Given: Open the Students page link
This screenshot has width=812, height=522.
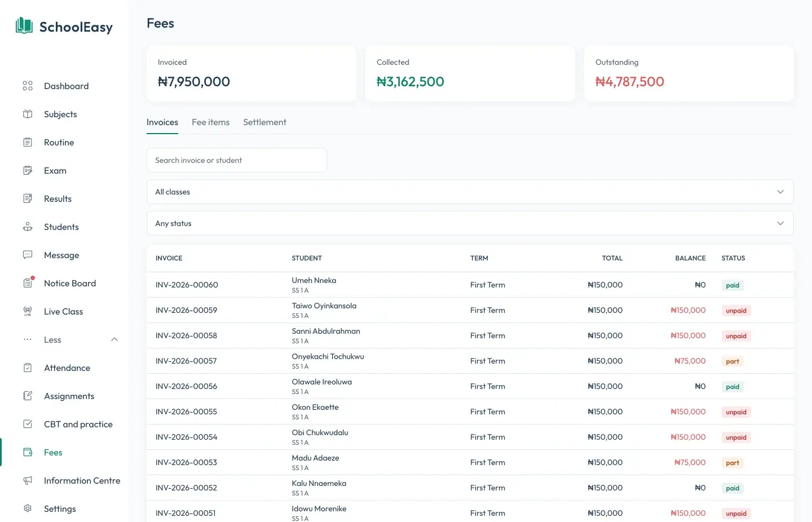Looking at the screenshot, I should point(61,227).
